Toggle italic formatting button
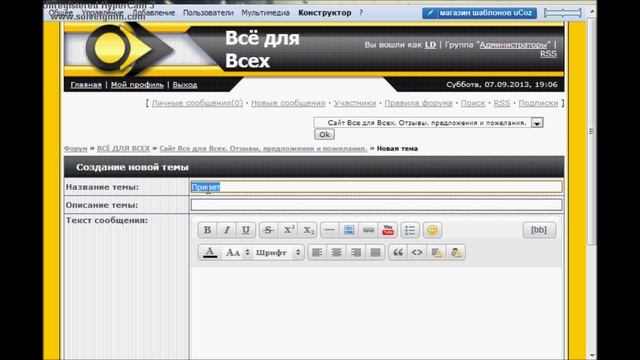 tap(227, 230)
